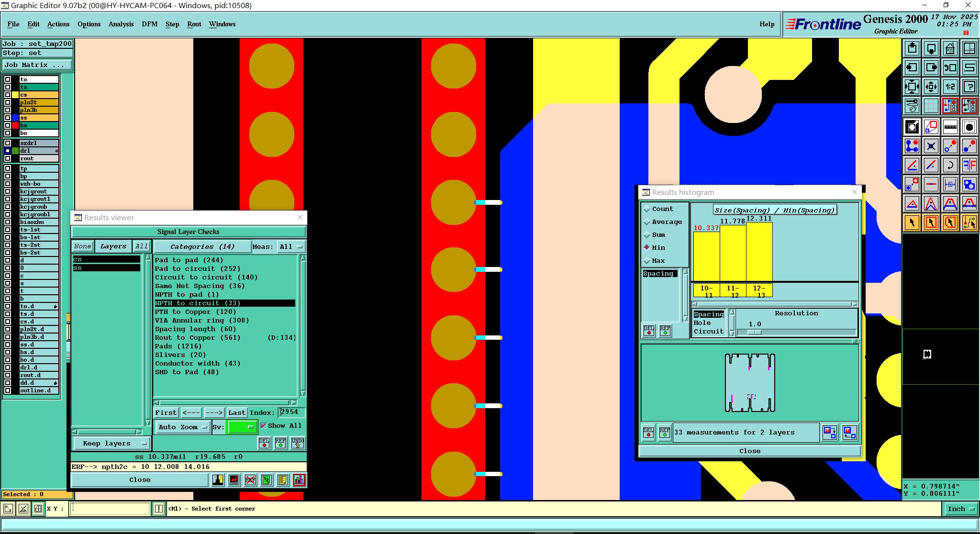The image size is (980, 534).
Task: Click the rotate arrow tool icon
Action: [950, 165]
